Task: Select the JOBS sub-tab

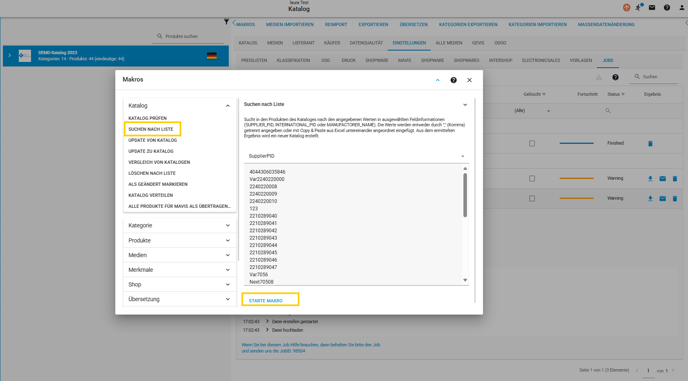Action: [608, 61]
